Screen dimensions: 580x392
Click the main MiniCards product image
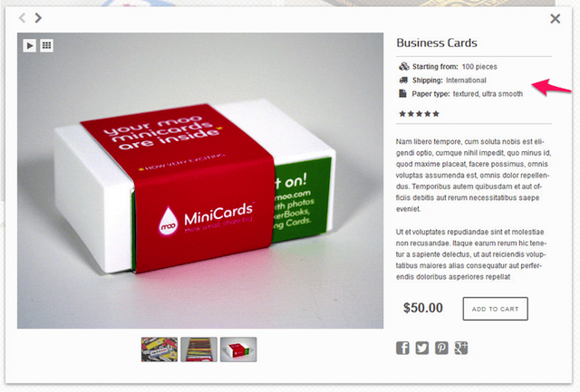click(x=200, y=181)
